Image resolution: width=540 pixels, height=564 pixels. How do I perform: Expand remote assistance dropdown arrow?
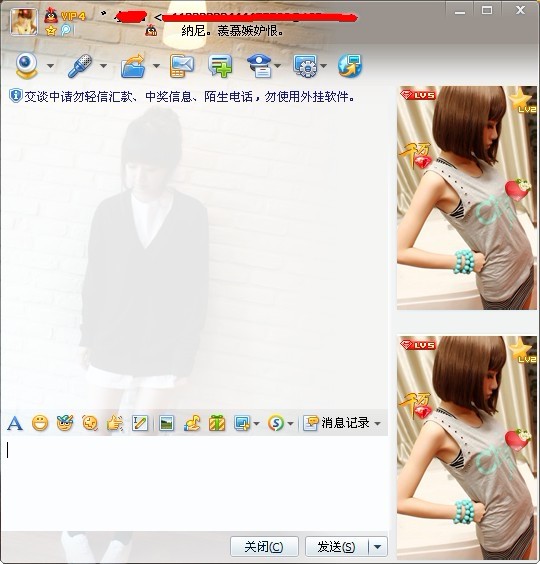(323, 66)
